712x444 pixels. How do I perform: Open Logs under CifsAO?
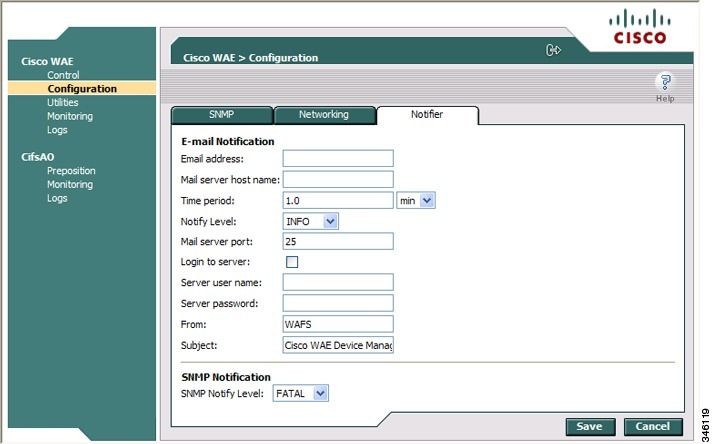[x=57, y=198]
